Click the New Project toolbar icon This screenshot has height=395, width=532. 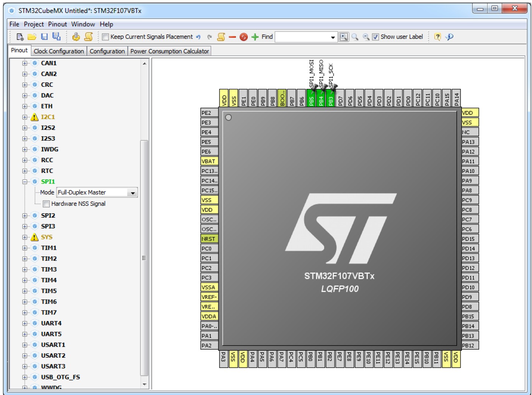[x=20, y=37]
